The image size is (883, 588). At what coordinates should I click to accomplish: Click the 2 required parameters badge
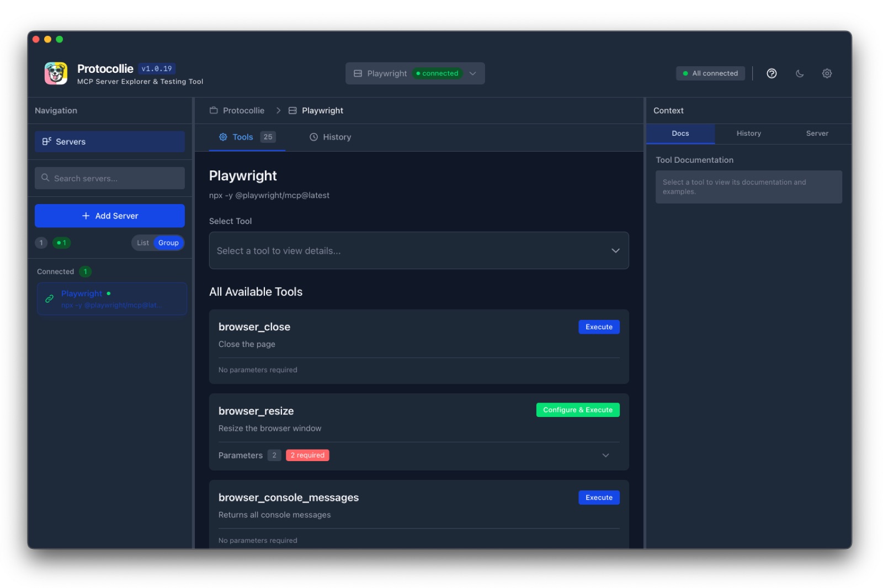(307, 455)
